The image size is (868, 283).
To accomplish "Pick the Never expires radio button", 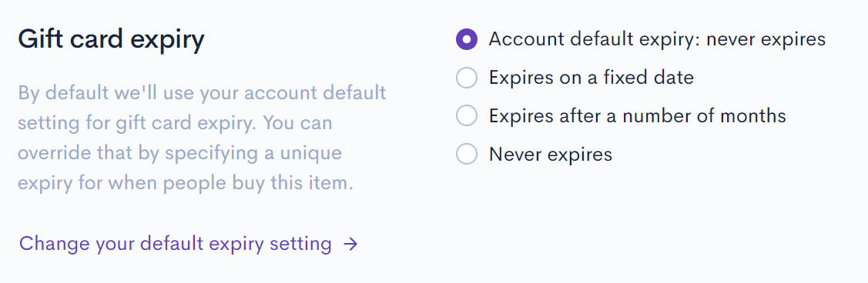I will point(467,154).
